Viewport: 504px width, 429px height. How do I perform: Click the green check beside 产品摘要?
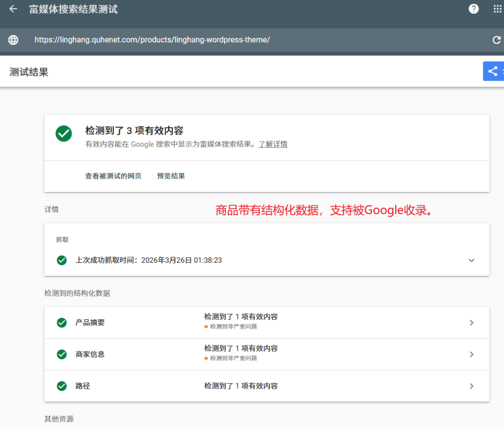coord(62,323)
